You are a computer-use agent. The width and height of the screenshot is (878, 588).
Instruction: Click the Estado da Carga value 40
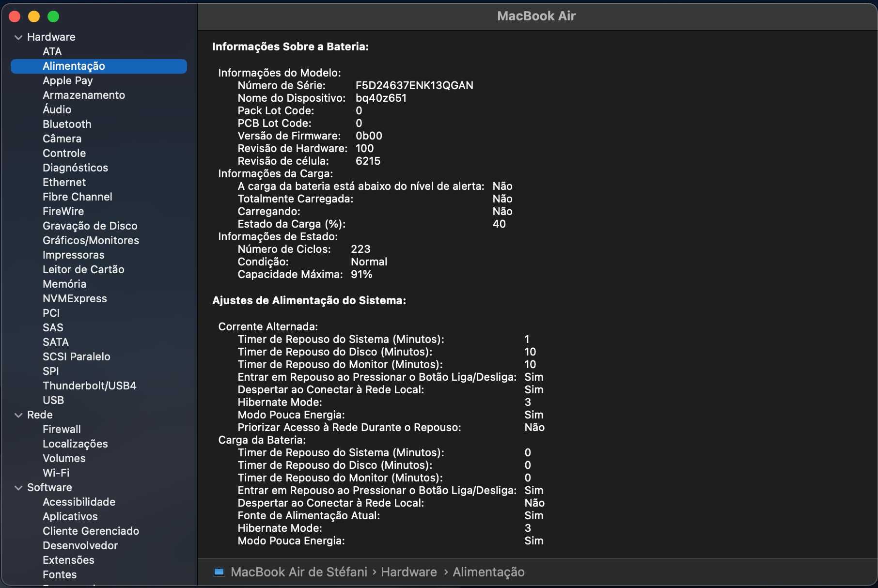499,224
